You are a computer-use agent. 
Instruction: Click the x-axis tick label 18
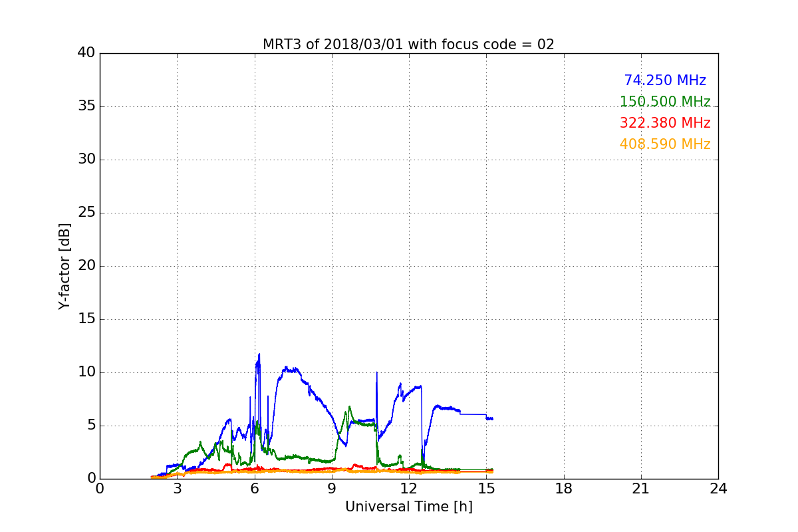pyautogui.click(x=564, y=489)
